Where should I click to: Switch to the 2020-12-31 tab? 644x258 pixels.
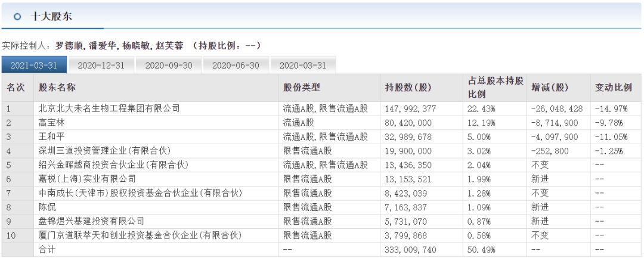[101, 66]
